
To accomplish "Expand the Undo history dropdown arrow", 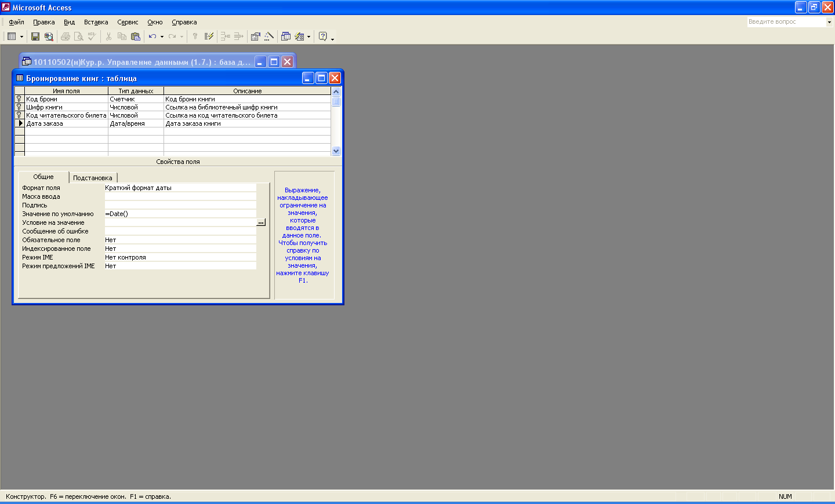I will (162, 36).
